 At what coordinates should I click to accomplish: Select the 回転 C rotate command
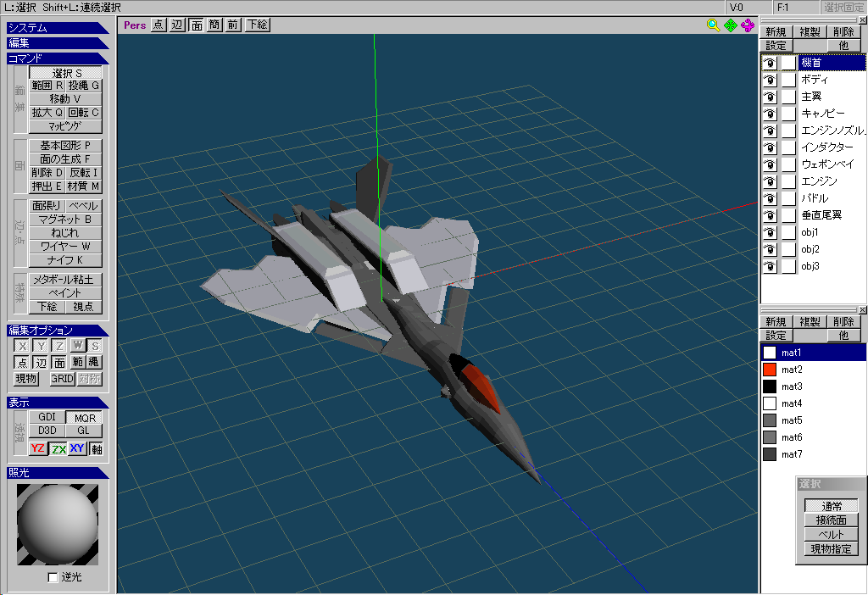point(84,113)
